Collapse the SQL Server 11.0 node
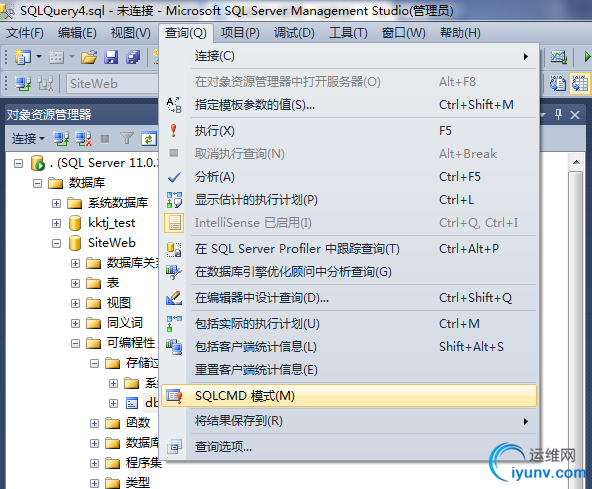 [18, 163]
